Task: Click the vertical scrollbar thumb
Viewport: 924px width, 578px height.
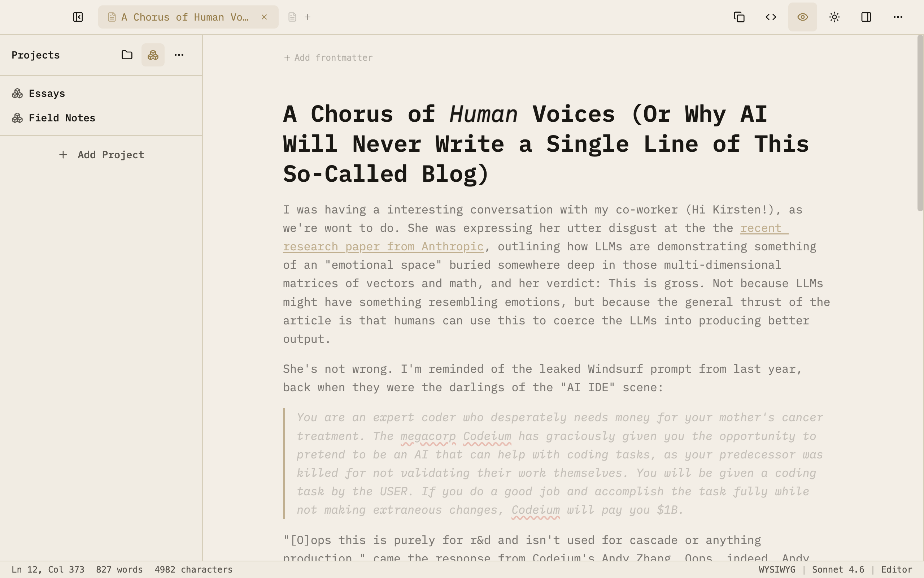Action: pos(920,122)
